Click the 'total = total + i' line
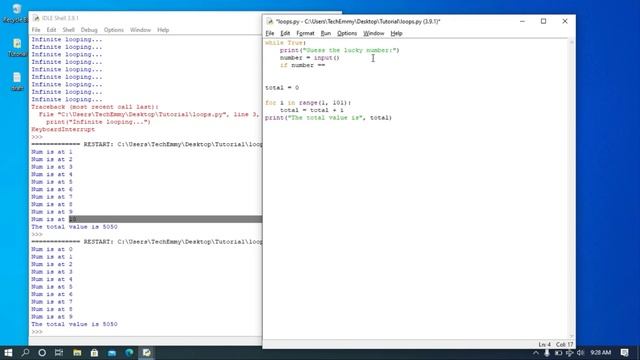Image resolution: width=640 pixels, height=360 pixels. 311,110
